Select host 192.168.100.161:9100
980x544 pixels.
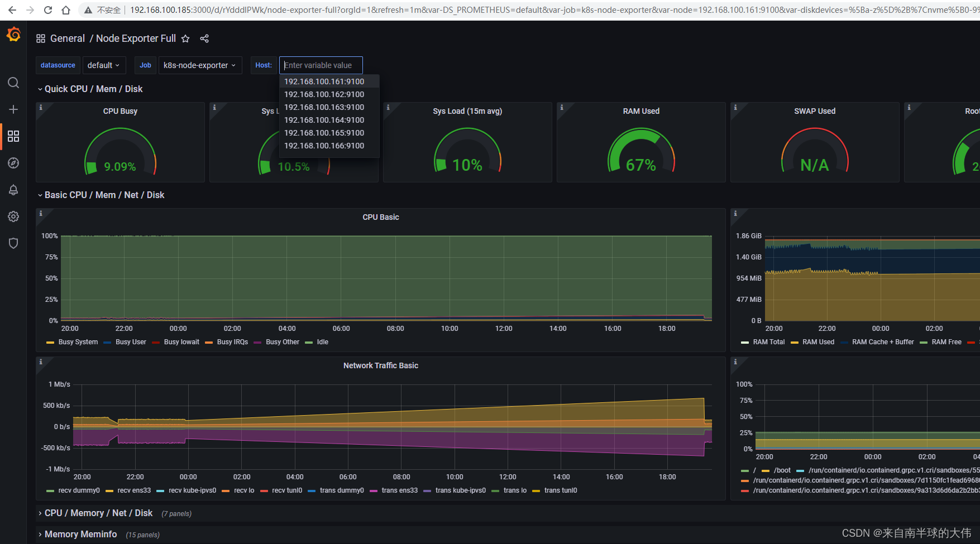pyautogui.click(x=329, y=81)
